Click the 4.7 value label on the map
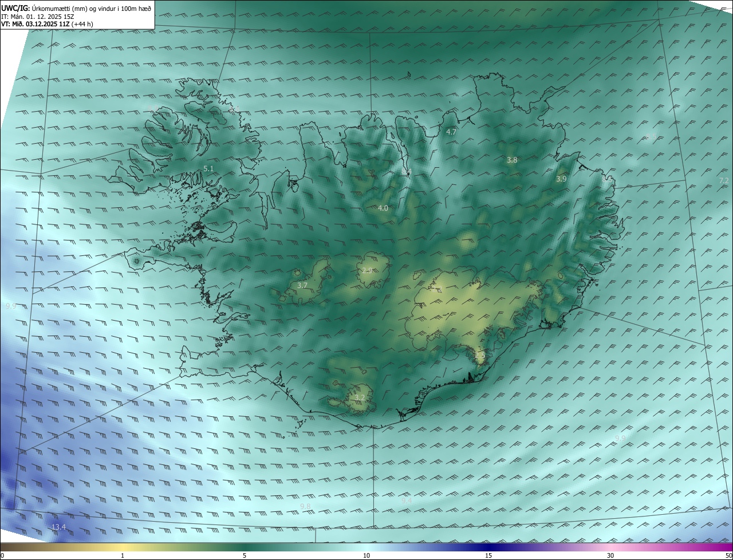 [x=451, y=132]
